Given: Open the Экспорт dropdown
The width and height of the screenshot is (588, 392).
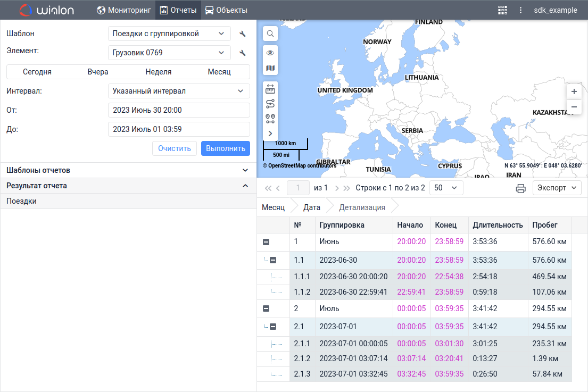Looking at the screenshot, I should 557,188.
